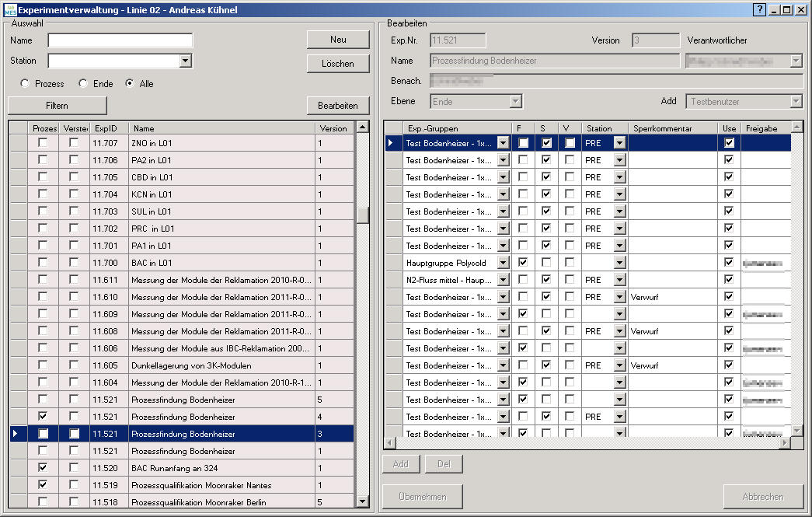Click row selector arrow beside version 3 Bodenheizer
The width and height of the screenshot is (812, 517).
(x=16, y=434)
